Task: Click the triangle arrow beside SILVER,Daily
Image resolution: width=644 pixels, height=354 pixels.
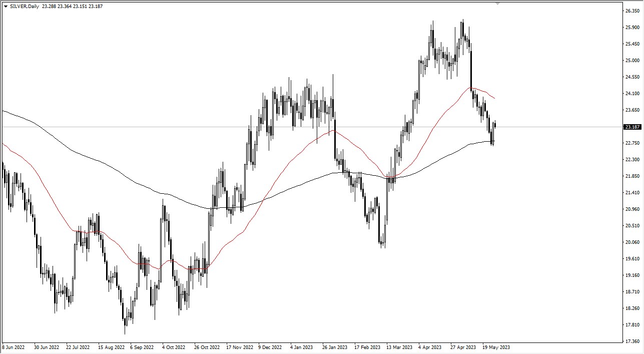Action: (6, 6)
